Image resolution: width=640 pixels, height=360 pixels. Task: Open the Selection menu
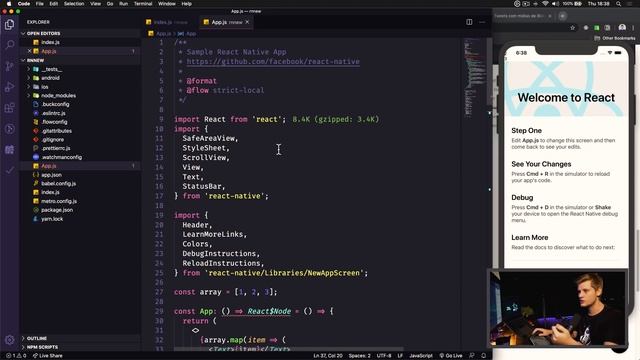pos(74,4)
